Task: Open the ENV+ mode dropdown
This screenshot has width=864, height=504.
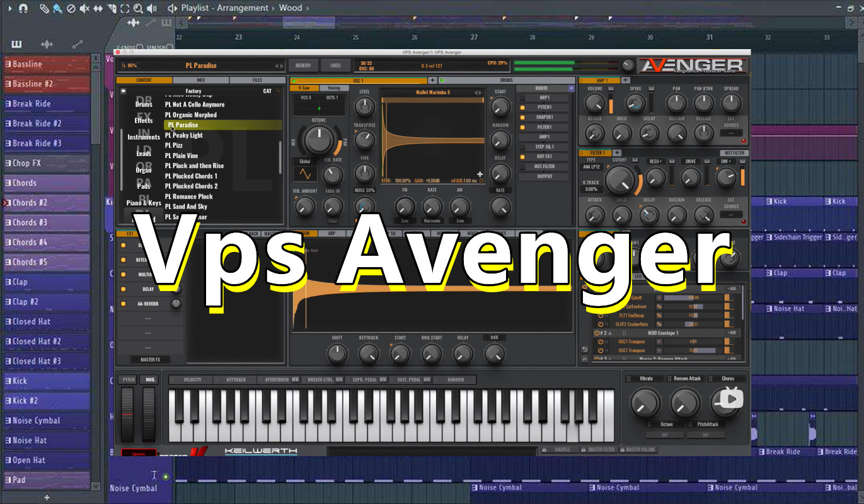Action: click(x=726, y=161)
